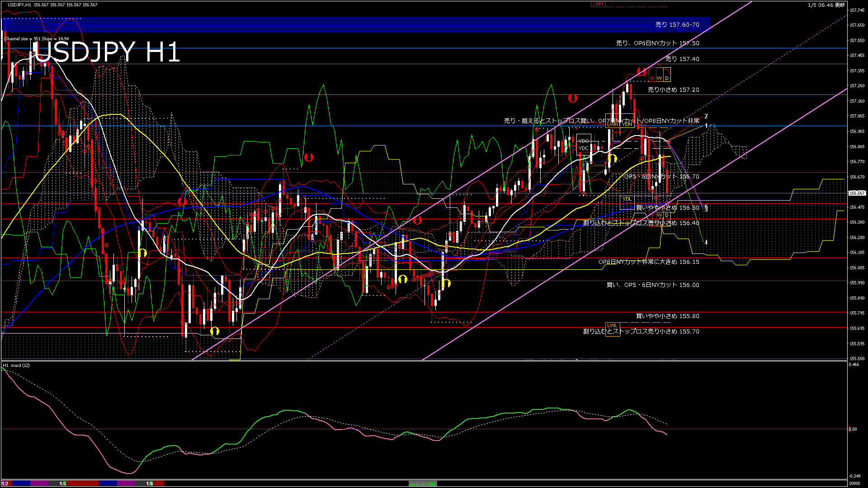The height and width of the screenshot is (488, 868).
Task: Click the 買い、OP5・6日NYカット 156.00 label
Action: click(x=652, y=285)
